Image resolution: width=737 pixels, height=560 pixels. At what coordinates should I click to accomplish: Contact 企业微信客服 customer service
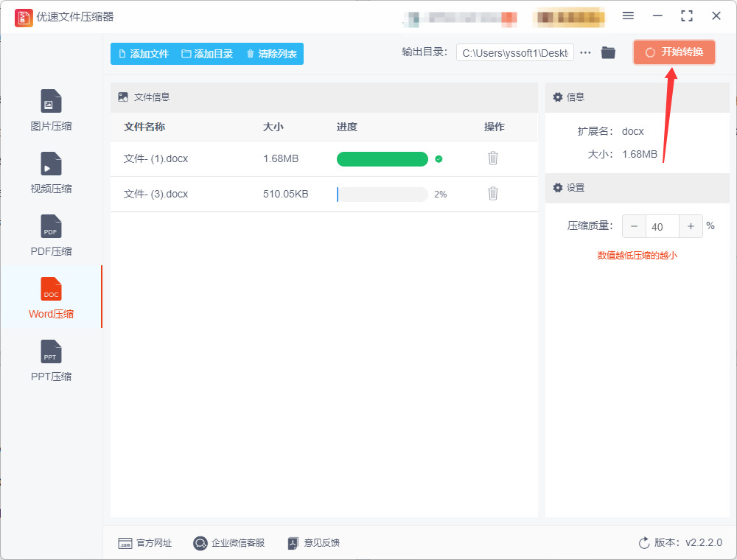point(229,543)
